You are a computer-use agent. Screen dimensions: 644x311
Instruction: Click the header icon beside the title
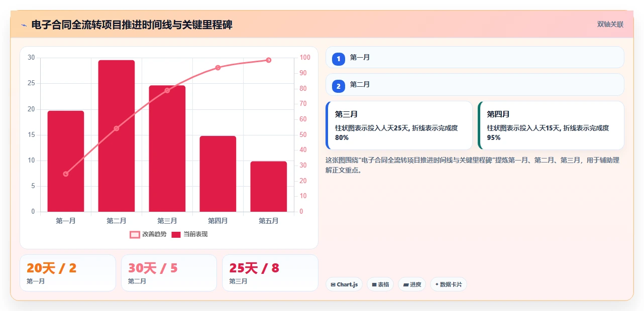(x=24, y=25)
